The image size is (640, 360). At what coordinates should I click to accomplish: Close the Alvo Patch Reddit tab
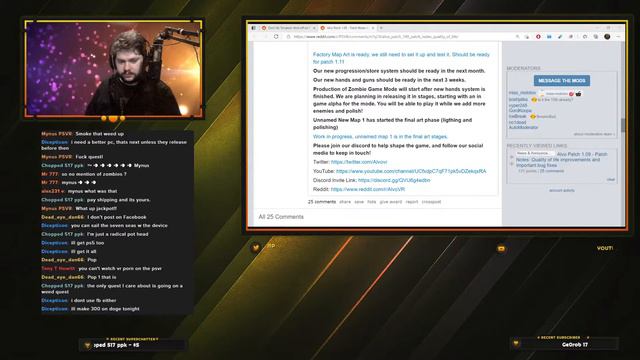373,28
